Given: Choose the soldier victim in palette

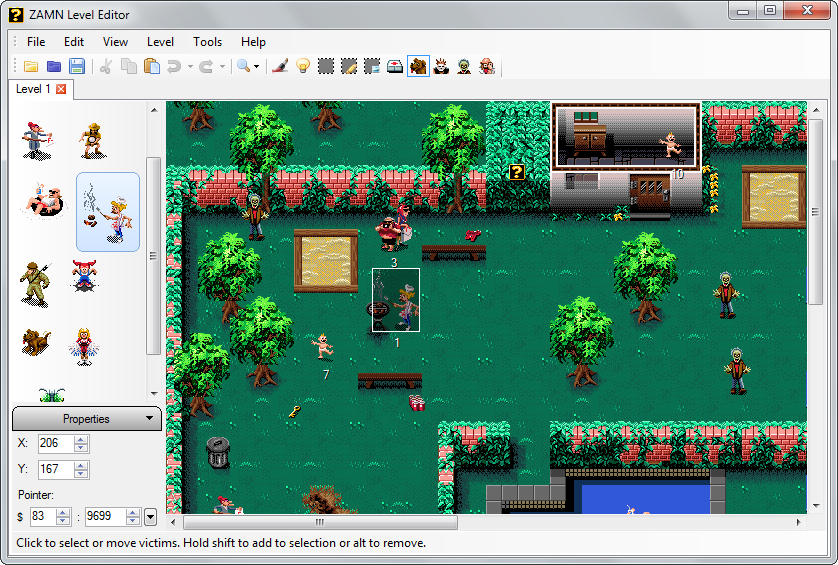Looking at the screenshot, I should (x=35, y=282).
